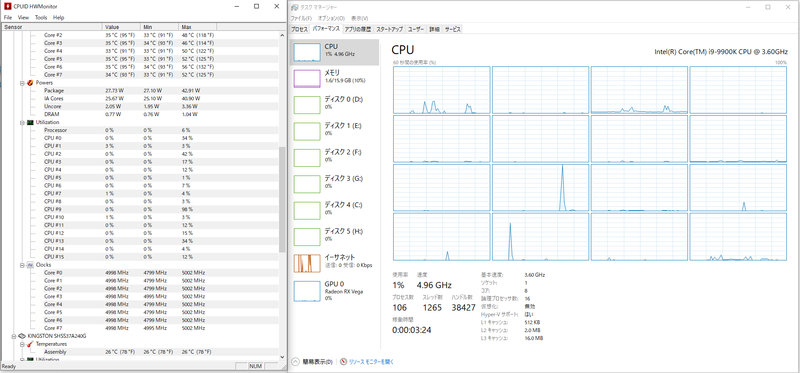
Task: Click the Temperatures thermometer icon under KINGSTON
Action: click(x=30, y=344)
